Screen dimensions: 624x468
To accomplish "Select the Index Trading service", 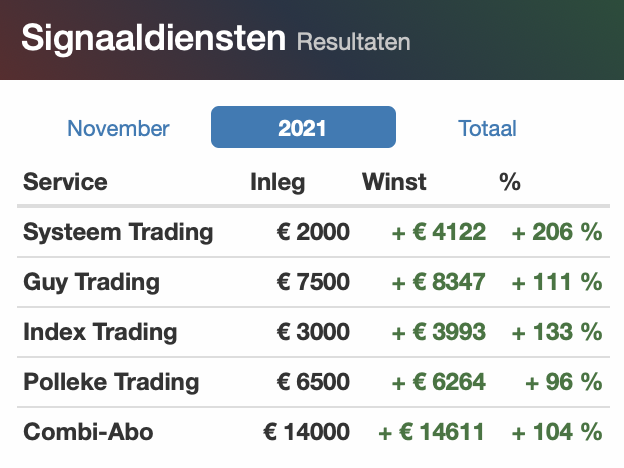I will coord(100,332).
